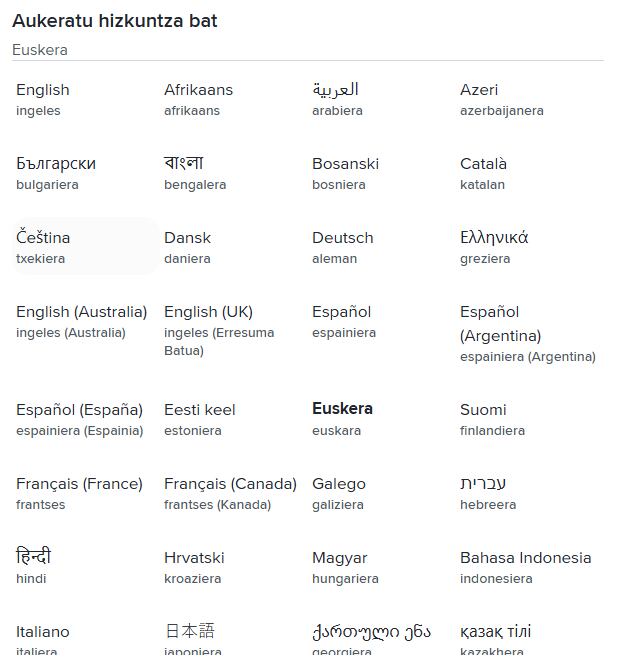This screenshot has height=664, width=618.
Task: Choose Français (Canada) language
Action: tap(230, 493)
